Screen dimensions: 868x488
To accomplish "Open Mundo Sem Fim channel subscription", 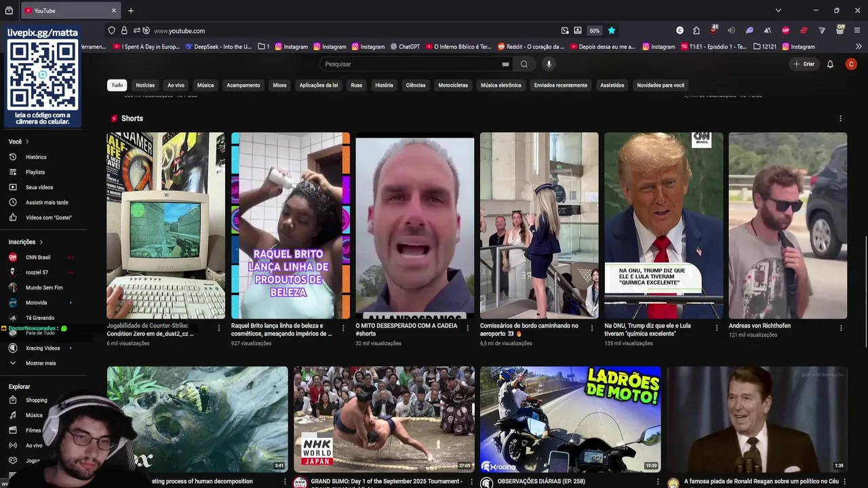I will [44, 288].
